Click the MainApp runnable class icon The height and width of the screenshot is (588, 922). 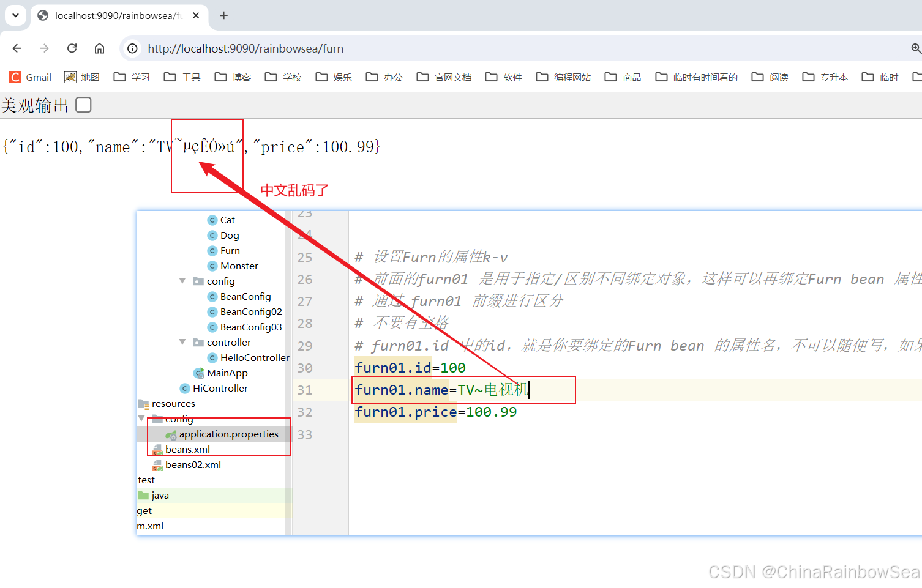(198, 373)
